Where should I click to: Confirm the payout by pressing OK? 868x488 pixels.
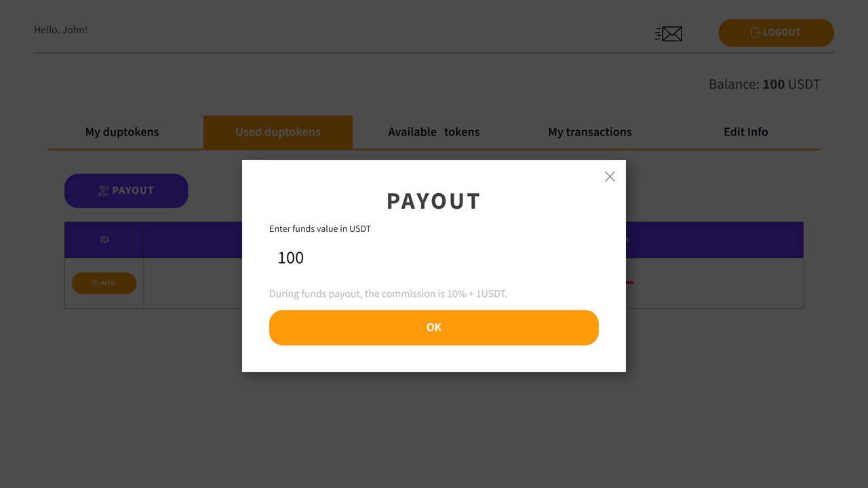[434, 327]
